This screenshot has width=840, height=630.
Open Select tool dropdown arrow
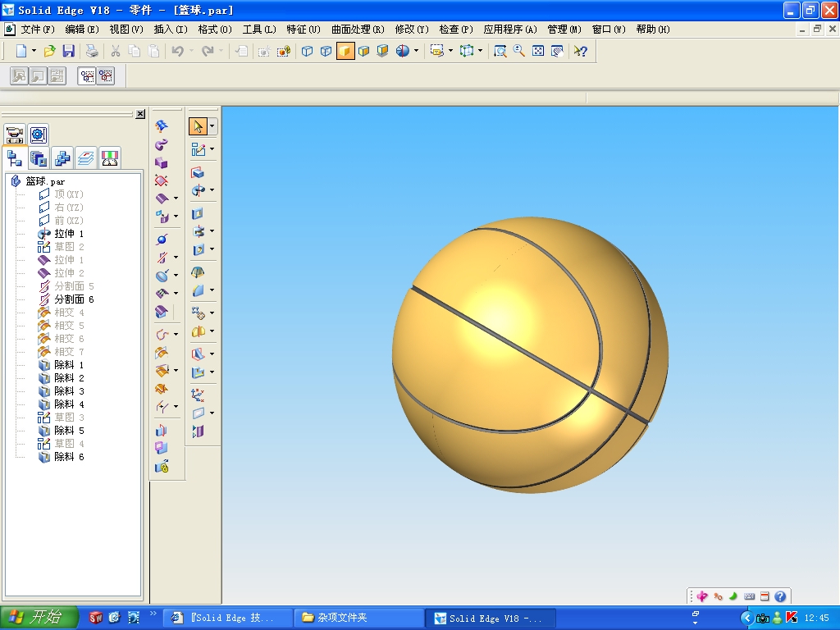[x=212, y=126]
